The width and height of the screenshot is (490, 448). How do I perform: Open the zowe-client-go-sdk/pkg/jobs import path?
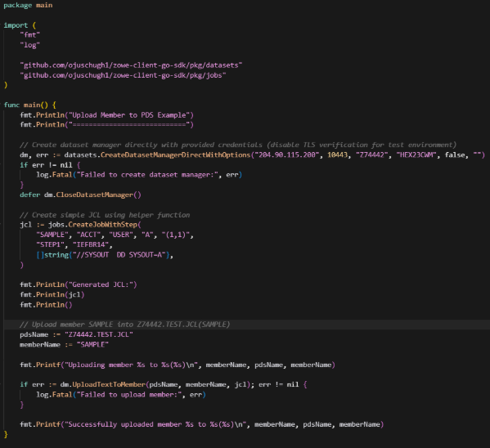tap(123, 75)
